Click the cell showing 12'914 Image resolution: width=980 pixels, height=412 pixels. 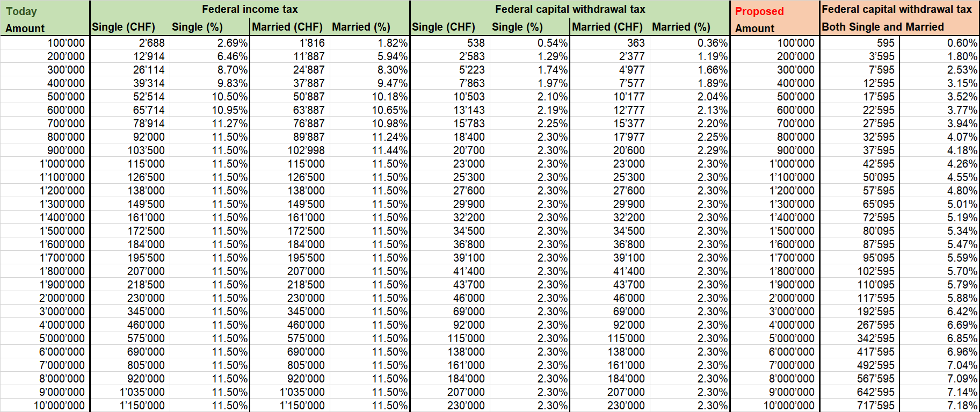pyautogui.click(x=130, y=56)
